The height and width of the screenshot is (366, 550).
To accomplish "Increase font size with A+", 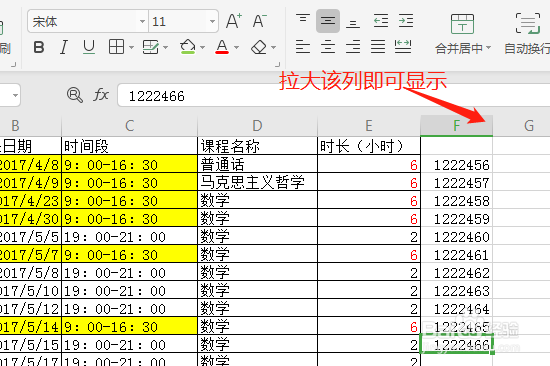I will [234, 21].
